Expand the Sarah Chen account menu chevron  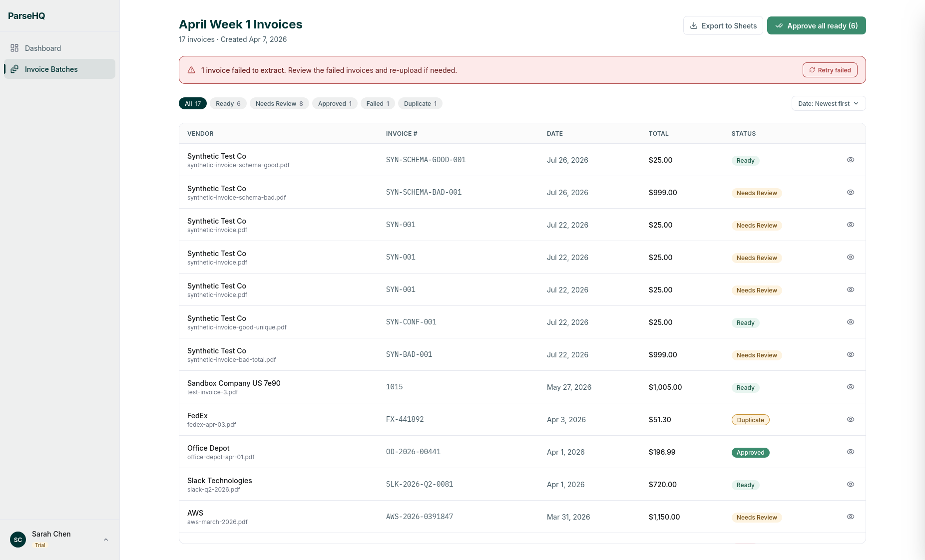106,540
